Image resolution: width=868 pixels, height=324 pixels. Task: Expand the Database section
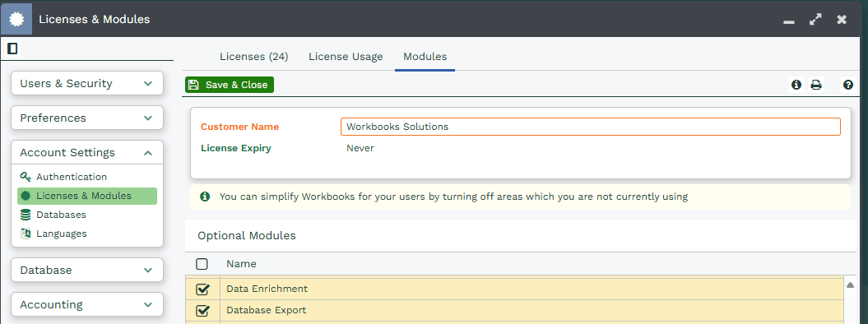(87, 270)
